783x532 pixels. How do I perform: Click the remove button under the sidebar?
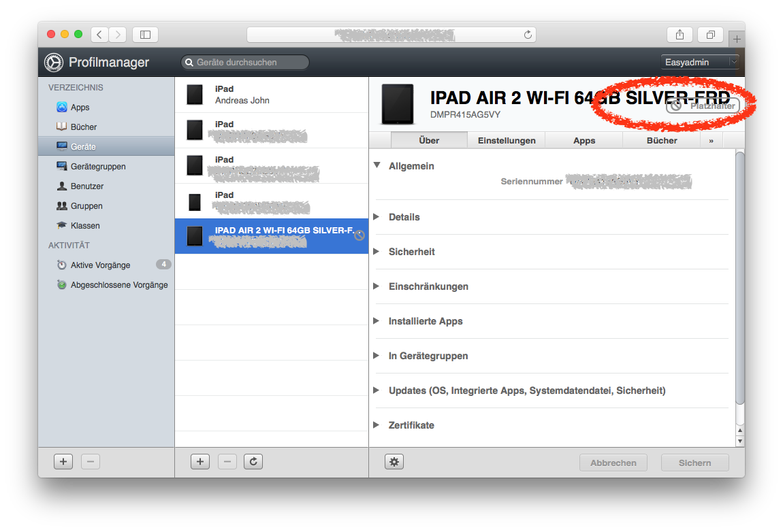pyautogui.click(x=91, y=462)
